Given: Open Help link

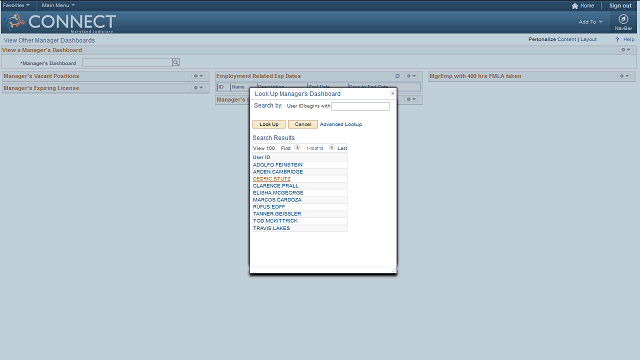Looking at the screenshot, I should click(x=629, y=39).
